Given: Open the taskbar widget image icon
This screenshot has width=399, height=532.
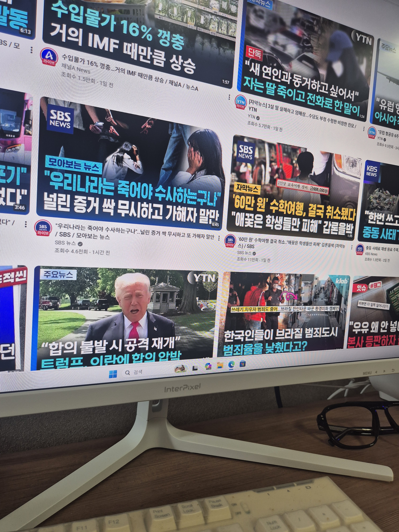Looking at the screenshot, I should point(181,369).
